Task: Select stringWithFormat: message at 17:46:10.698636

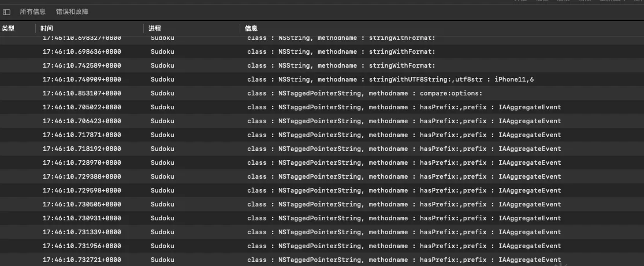Action: click(341, 52)
